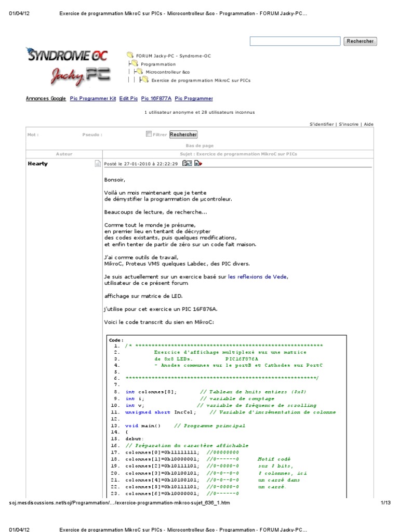
Task: Click the Annonces Google link
Action: click(x=46, y=98)
